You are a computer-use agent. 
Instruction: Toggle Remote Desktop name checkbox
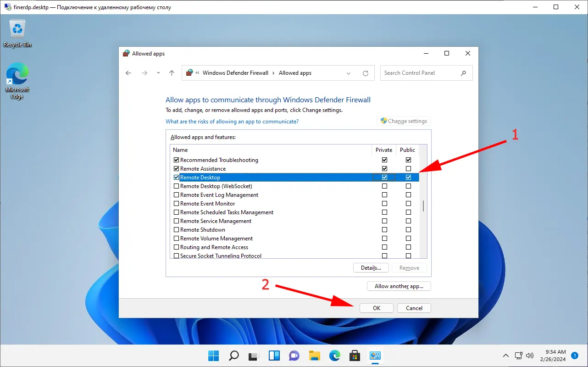point(176,178)
